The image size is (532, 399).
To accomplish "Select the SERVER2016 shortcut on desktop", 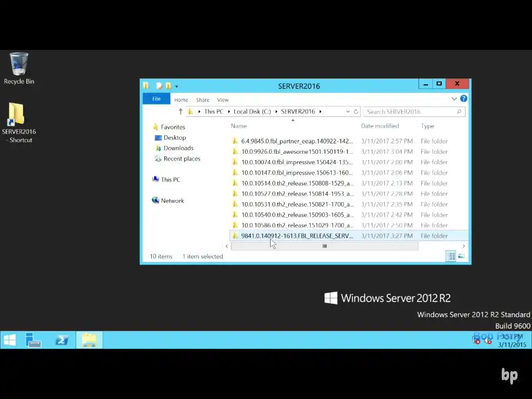I will pyautogui.click(x=19, y=123).
